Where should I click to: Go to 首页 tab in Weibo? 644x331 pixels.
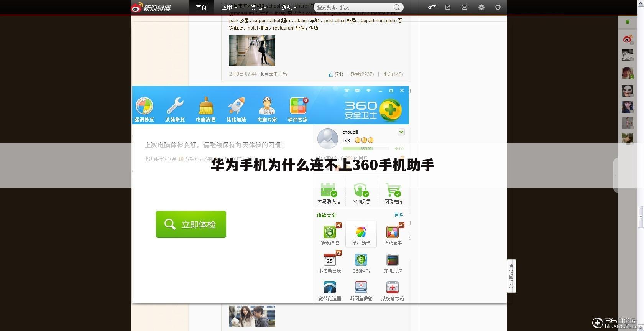(201, 7)
